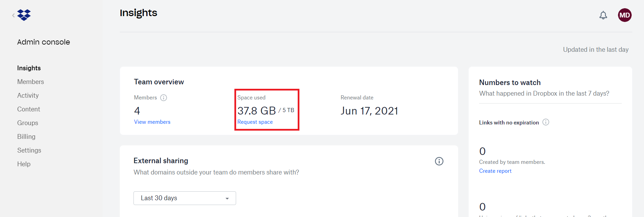Click Request space
This screenshot has height=217, width=644.
pos(255,122)
